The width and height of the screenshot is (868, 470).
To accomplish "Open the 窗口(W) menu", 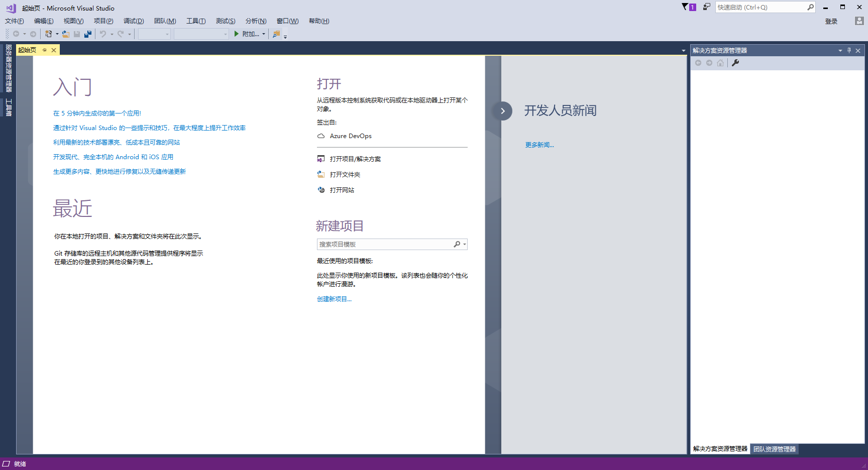I will tap(287, 21).
